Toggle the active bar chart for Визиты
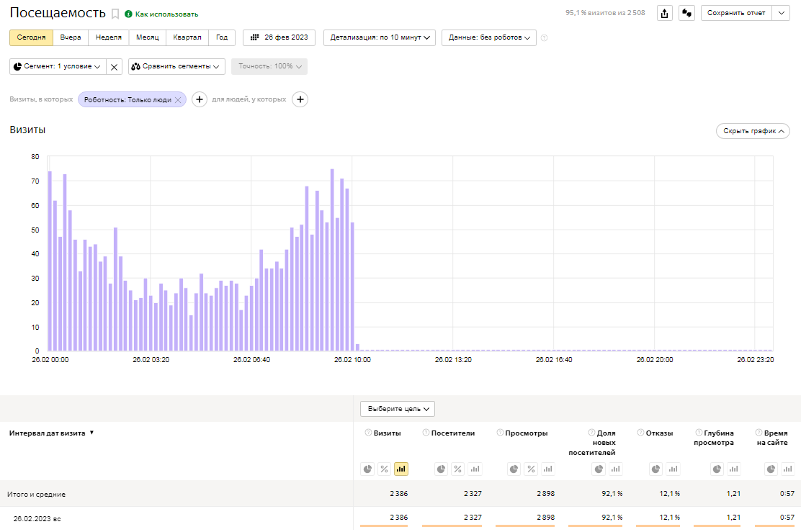The width and height of the screenshot is (801, 532). click(x=401, y=469)
